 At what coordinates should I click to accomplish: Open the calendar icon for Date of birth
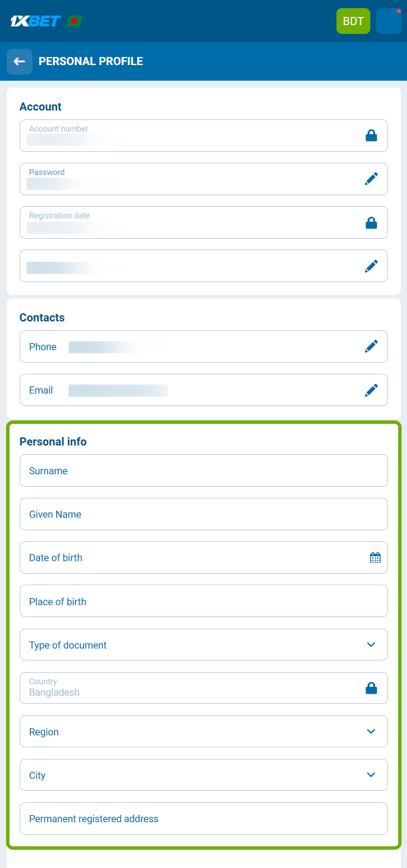(x=374, y=557)
